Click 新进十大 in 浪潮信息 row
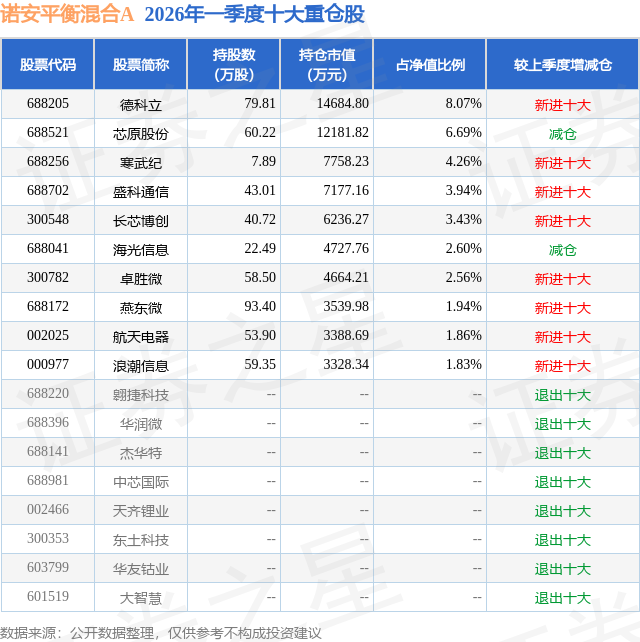 (563, 366)
